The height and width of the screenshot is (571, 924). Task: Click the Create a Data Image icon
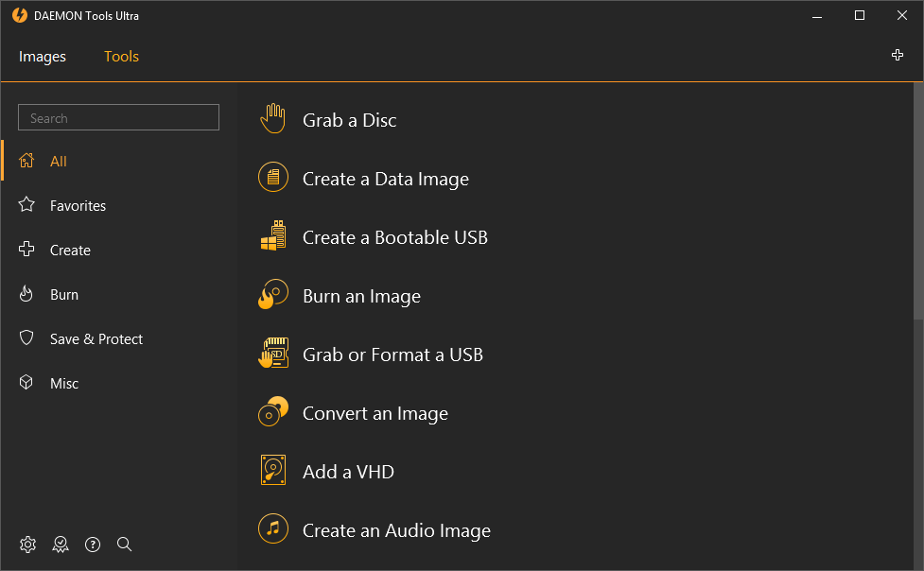point(273,177)
